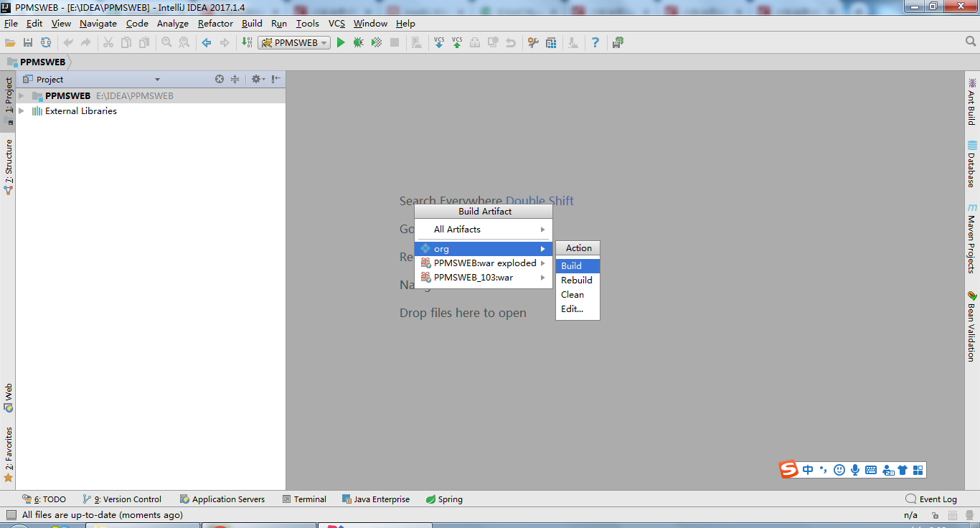Click the Cut scissors icon
The width and height of the screenshot is (980, 528).
pyautogui.click(x=108, y=43)
